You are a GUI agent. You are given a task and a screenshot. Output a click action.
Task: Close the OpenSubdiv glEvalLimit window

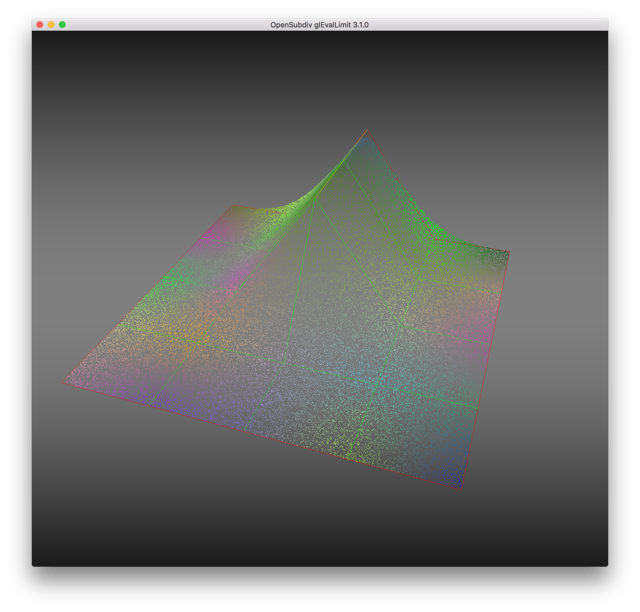point(40,24)
